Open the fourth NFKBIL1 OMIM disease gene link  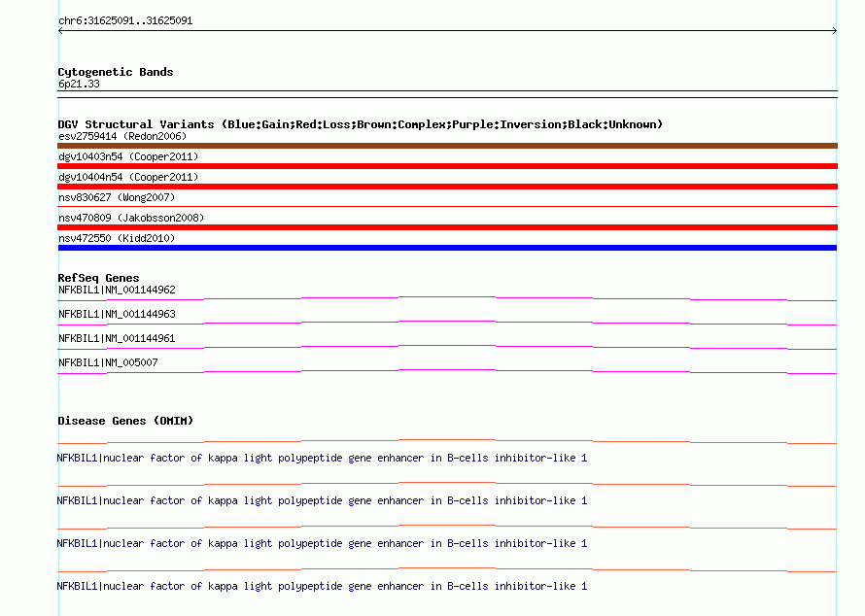[322, 586]
